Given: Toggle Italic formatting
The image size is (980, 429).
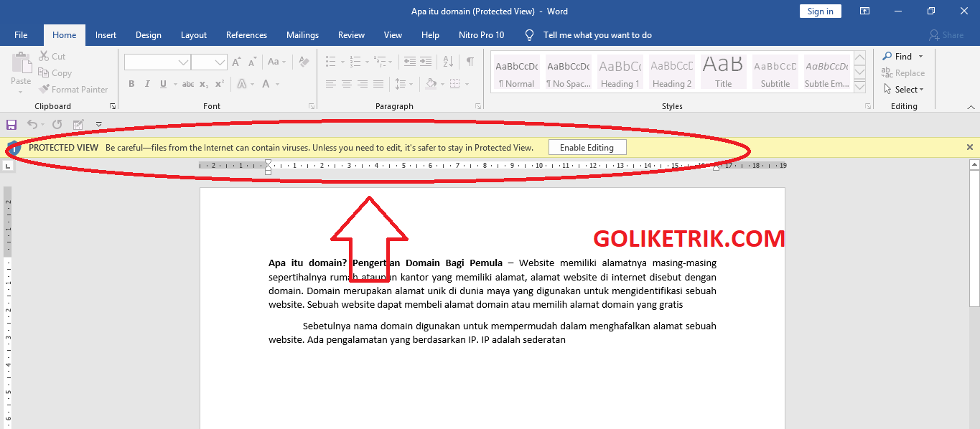Looking at the screenshot, I should [147, 84].
